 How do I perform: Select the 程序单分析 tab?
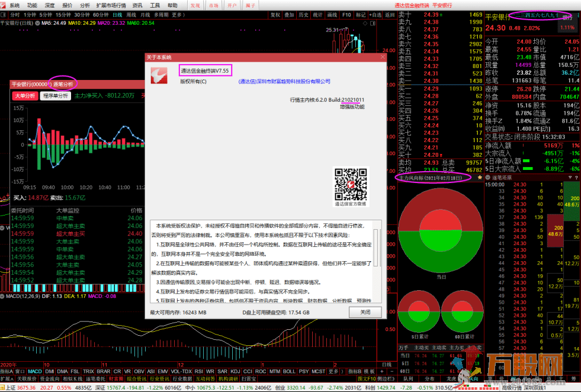click(56, 95)
